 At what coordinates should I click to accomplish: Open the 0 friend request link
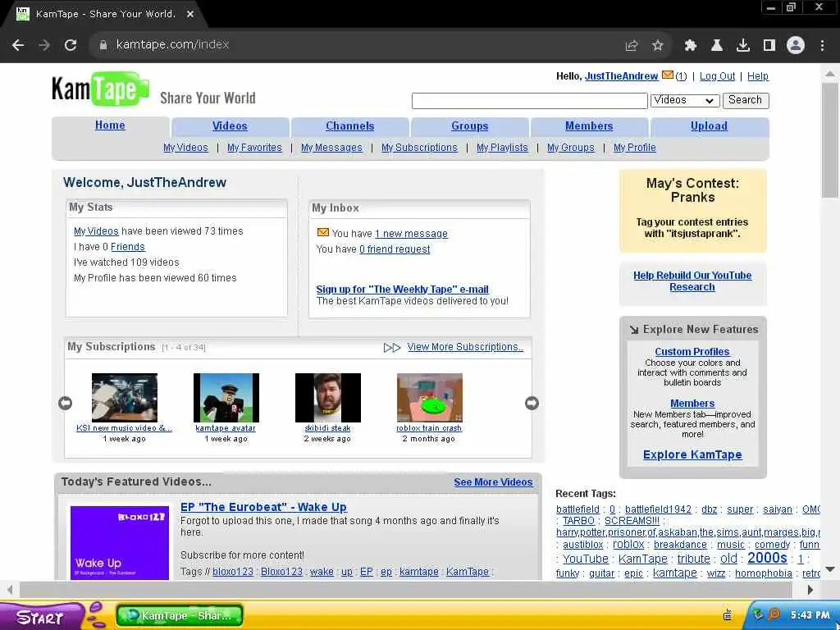coord(395,249)
